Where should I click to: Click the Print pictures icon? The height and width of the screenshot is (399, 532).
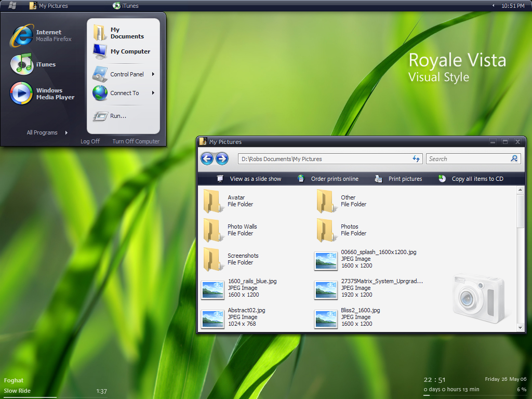379,178
